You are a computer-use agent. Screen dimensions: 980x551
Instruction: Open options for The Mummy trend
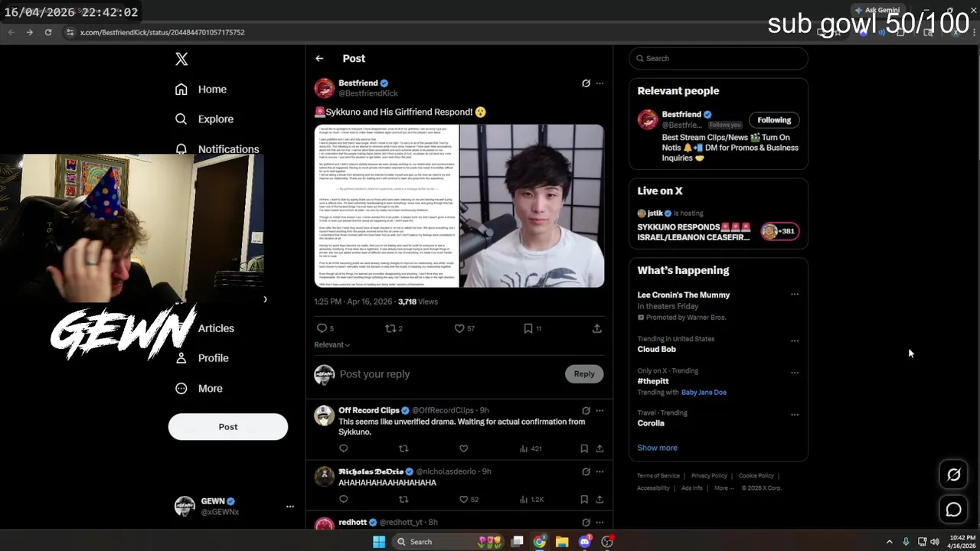[x=795, y=295]
